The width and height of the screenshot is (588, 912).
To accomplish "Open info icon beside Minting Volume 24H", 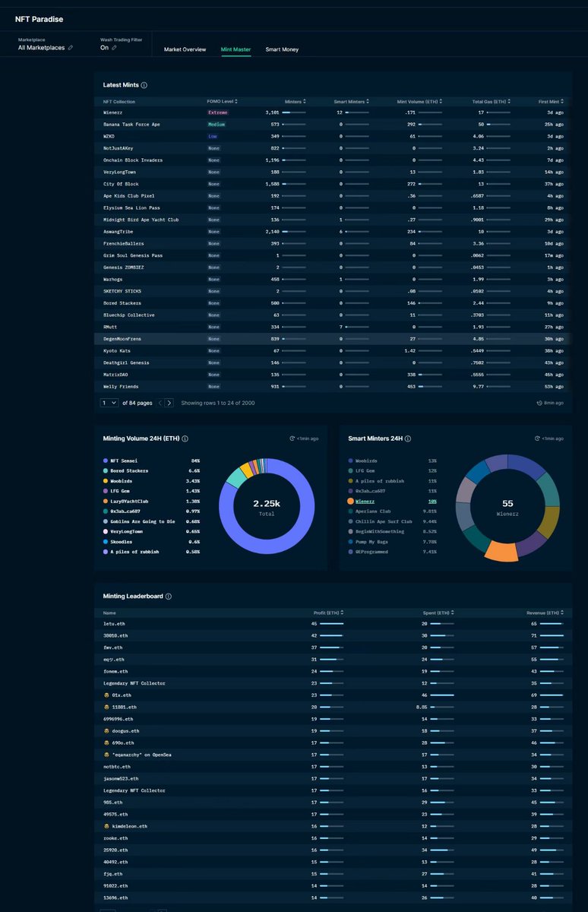I will point(185,439).
